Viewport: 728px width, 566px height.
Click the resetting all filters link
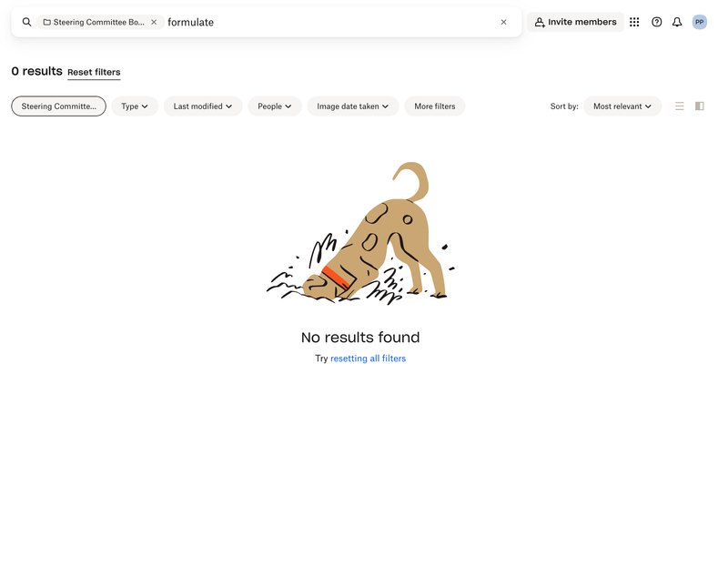click(x=369, y=359)
